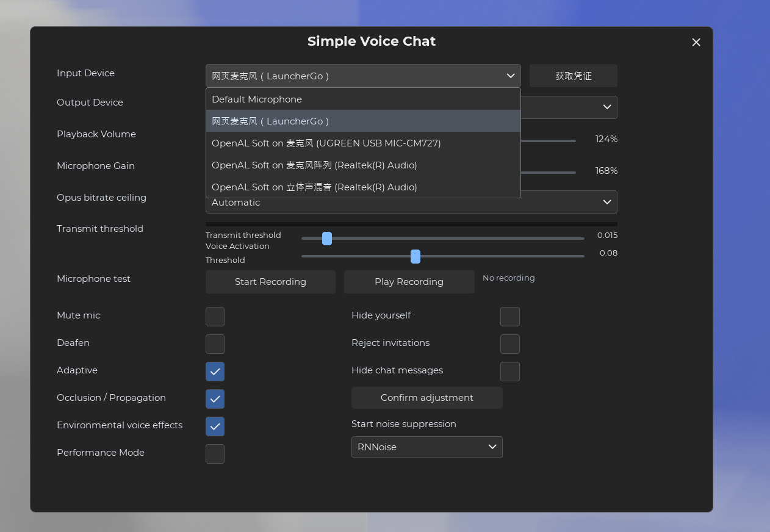Collapse the Input Device dropdown arrow
Screen dimensions: 770x532
tap(511, 76)
